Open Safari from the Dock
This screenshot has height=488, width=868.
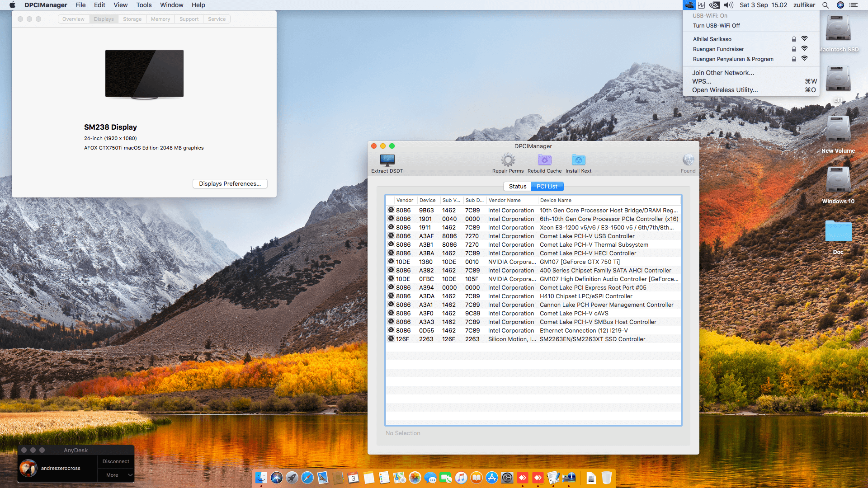(307, 478)
